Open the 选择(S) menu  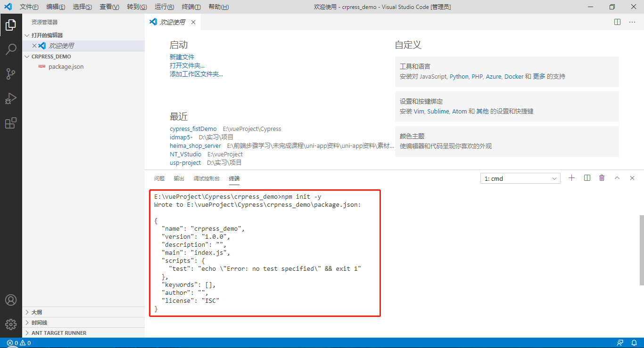[83, 7]
